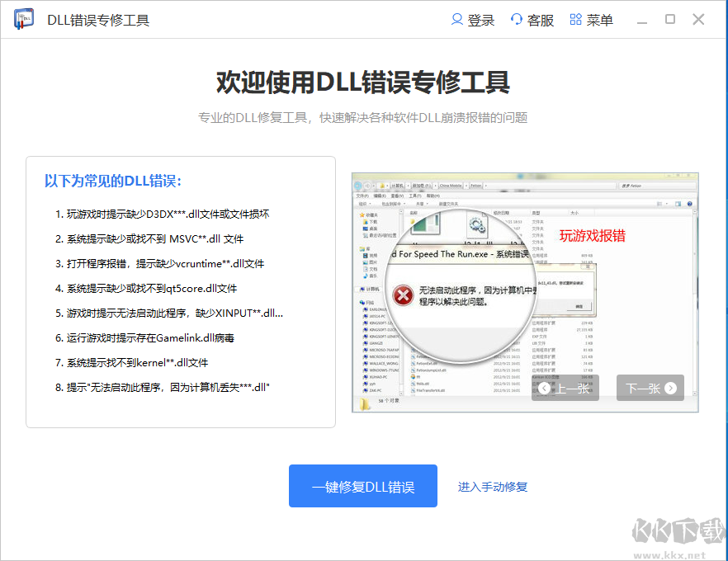This screenshot has height=561, width=728.
Task: Click 上一张 to view previous image
Action: click(565, 388)
